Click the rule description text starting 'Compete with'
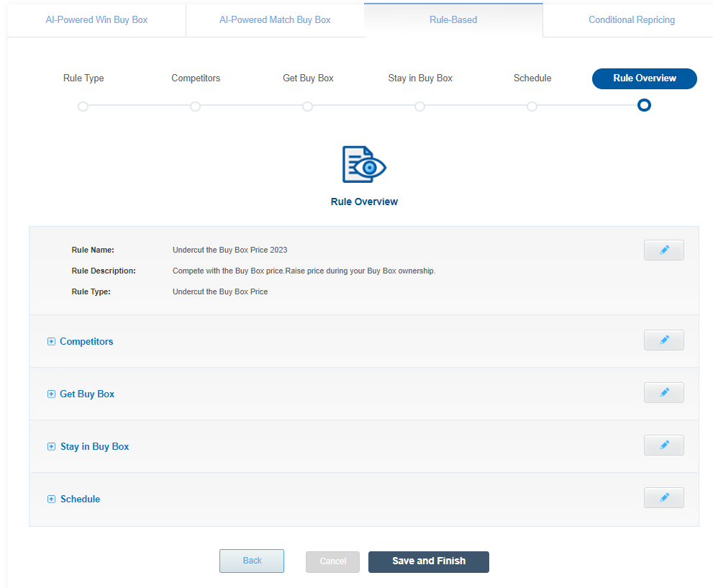The image size is (713, 588). [304, 271]
